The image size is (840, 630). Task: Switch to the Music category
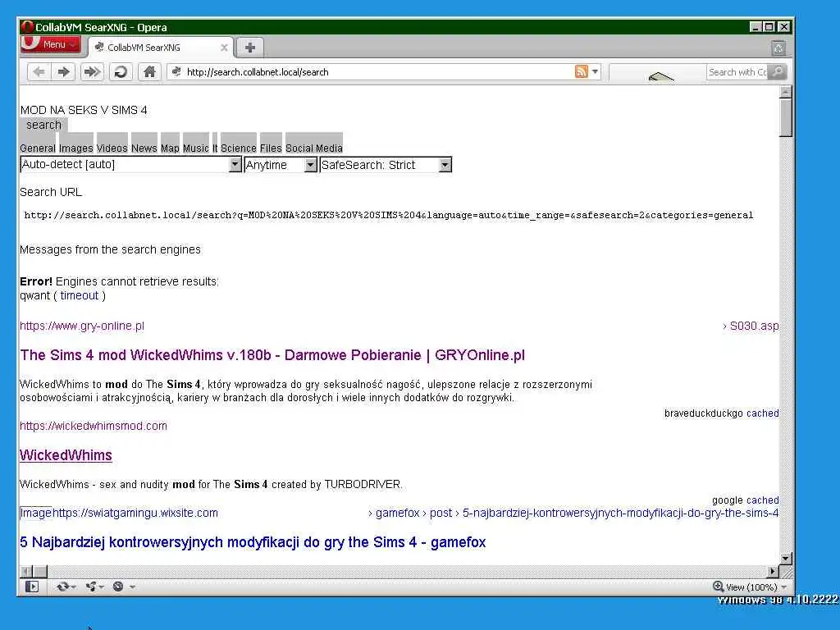[195, 148]
